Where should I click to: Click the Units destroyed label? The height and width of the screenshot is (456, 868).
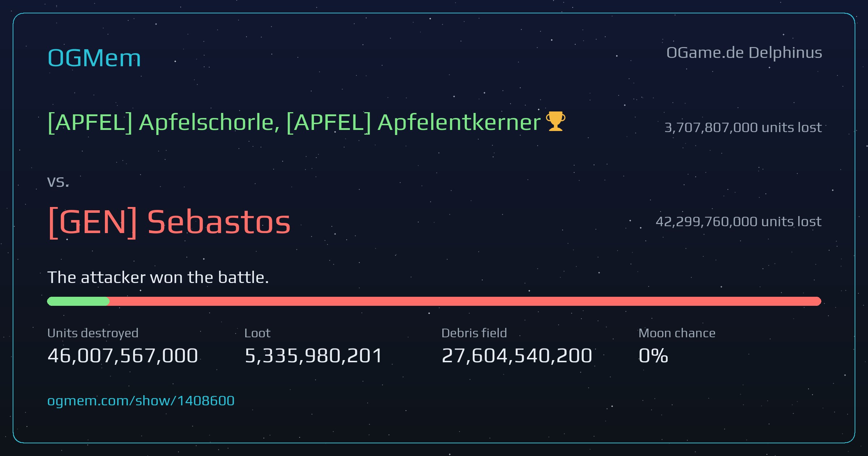pos(93,333)
